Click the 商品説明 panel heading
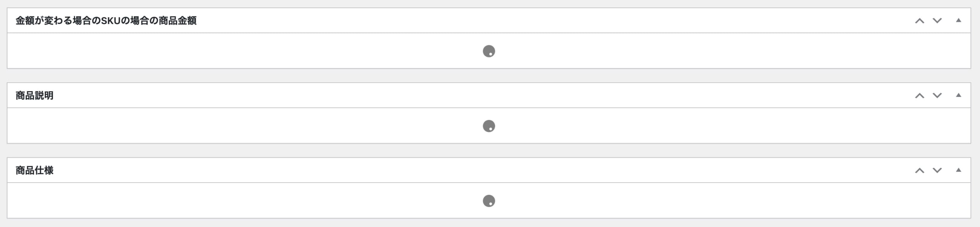This screenshot has width=980, height=227. 34,95
